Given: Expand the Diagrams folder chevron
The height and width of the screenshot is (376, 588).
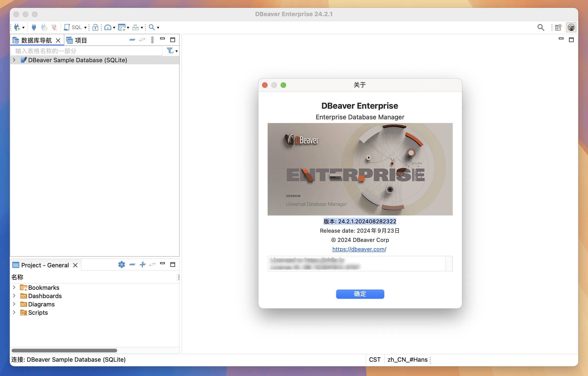Looking at the screenshot, I should 14,304.
